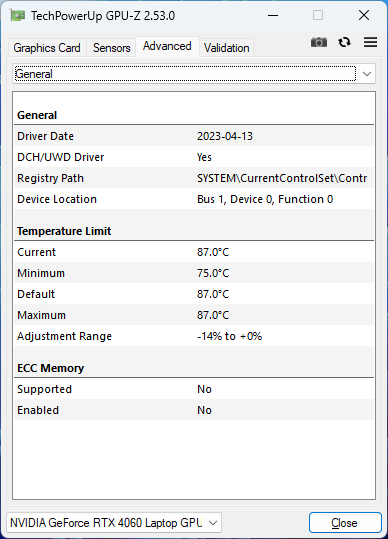This screenshot has width=388, height=539.
Task: Select the DCH/UWD Driver value Yes
Action: point(204,157)
